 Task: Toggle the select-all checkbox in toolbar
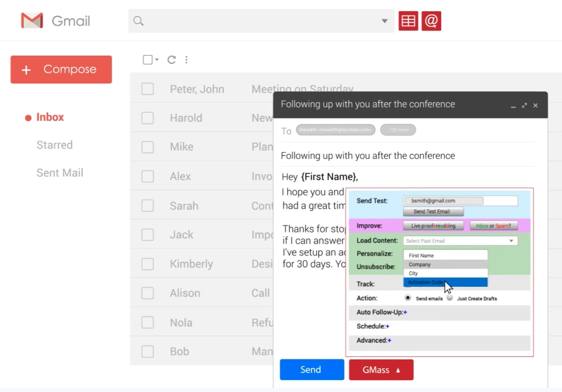pos(148,59)
